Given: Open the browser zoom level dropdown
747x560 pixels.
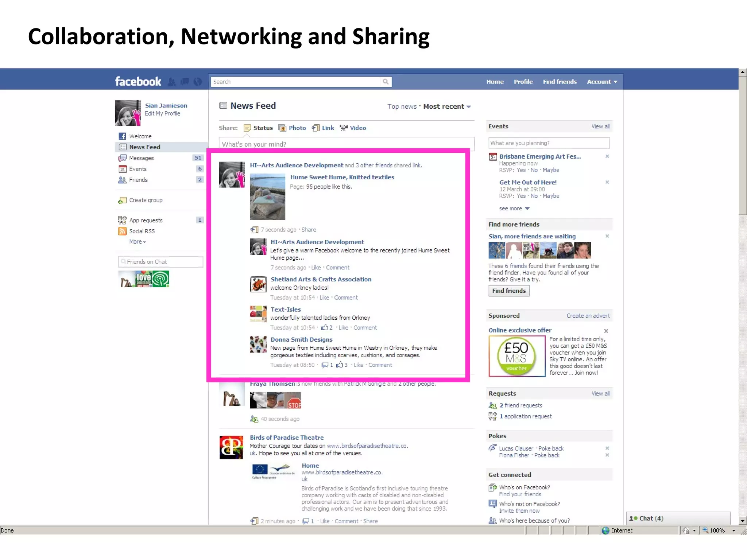Looking at the screenshot, I should click(x=734, y=531).
